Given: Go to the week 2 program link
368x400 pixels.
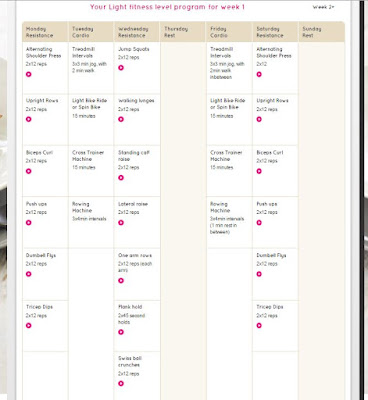Looking at the screenshot, I should (323, 7).
